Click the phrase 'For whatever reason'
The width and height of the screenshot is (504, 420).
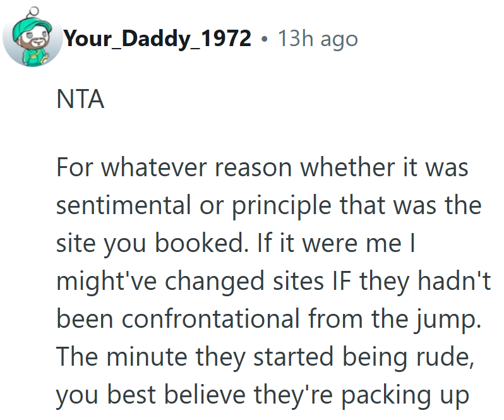click(176, 168)
